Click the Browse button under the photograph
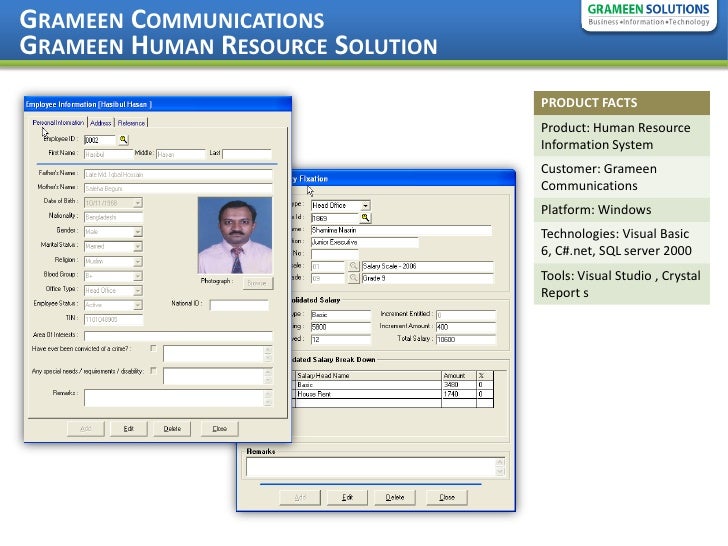 click(x=258, y=283)
